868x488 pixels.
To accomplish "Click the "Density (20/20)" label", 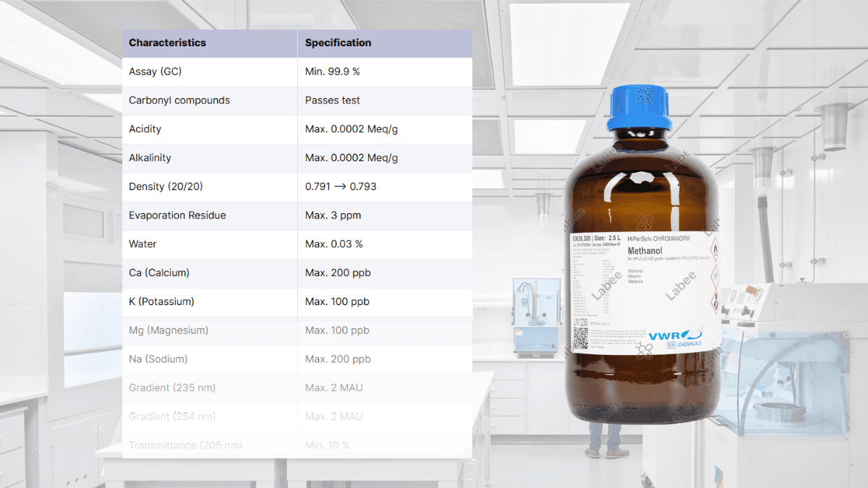I will [166, 187].
